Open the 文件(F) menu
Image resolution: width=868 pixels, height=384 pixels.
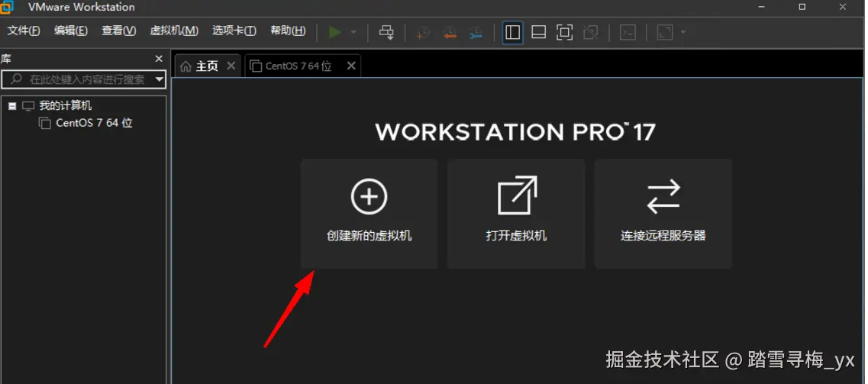click(23, 31)
